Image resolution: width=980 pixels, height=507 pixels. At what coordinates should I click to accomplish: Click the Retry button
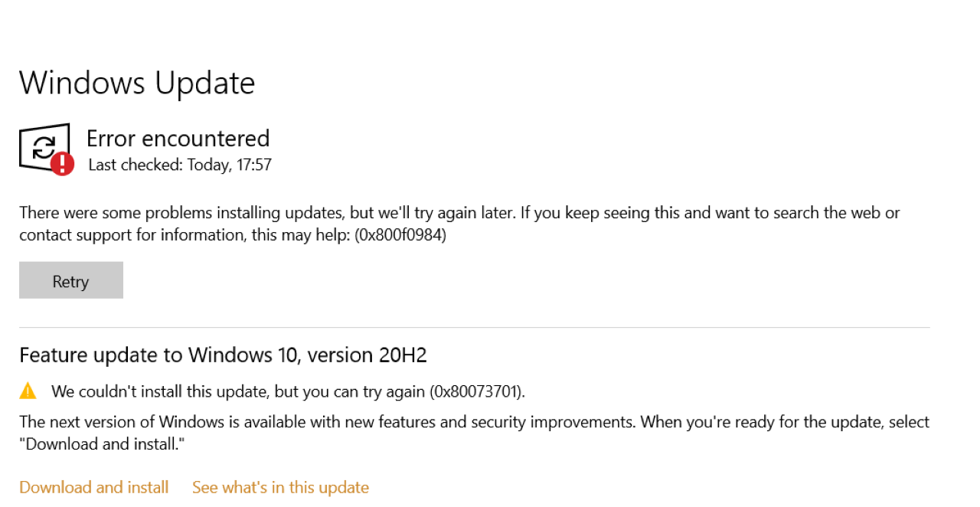click(71, 280)
